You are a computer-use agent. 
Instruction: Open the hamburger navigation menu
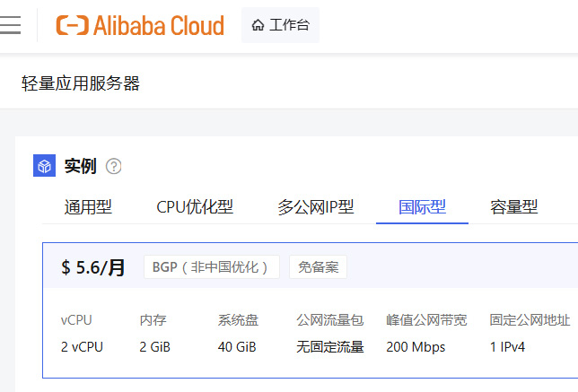tap(10, 25)
